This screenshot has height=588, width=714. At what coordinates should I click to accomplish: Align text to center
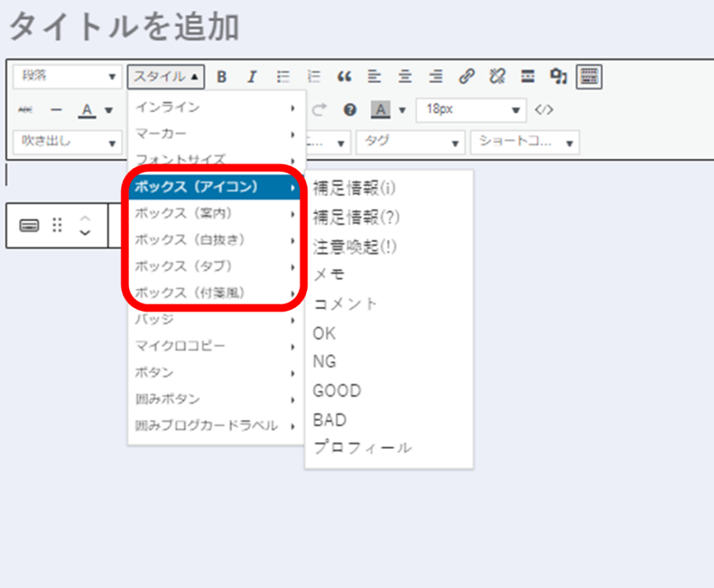[x=405, y=77]
